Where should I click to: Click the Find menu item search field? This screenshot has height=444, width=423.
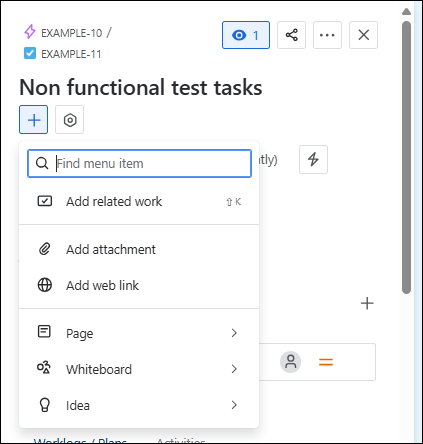tap(139, 163)
